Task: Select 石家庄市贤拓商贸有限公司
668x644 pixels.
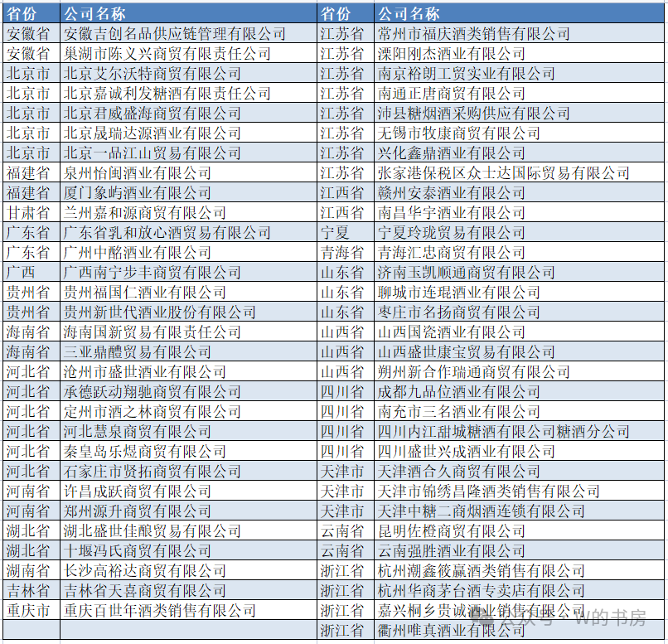Action: (x=188, y=471)
